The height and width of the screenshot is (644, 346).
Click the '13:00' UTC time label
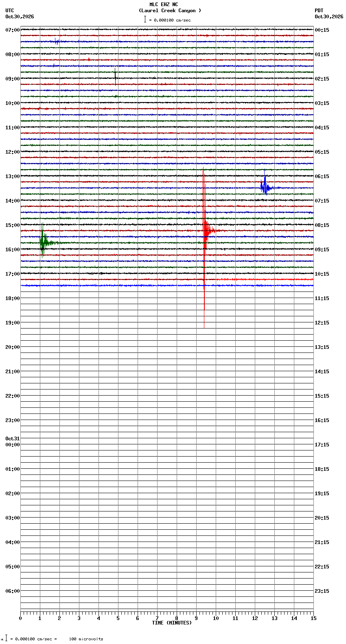(x=12, y=176)
